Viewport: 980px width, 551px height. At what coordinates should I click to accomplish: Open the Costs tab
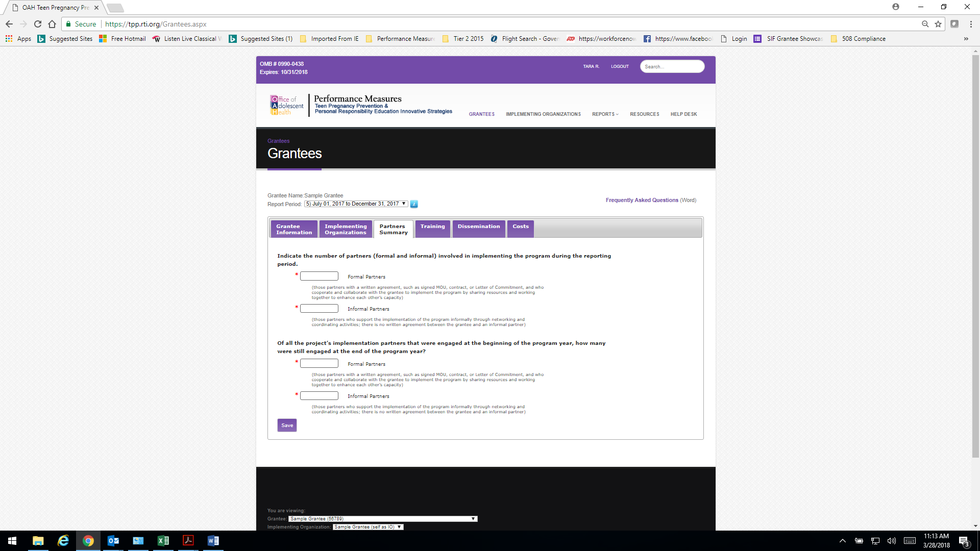pos(520,229)
